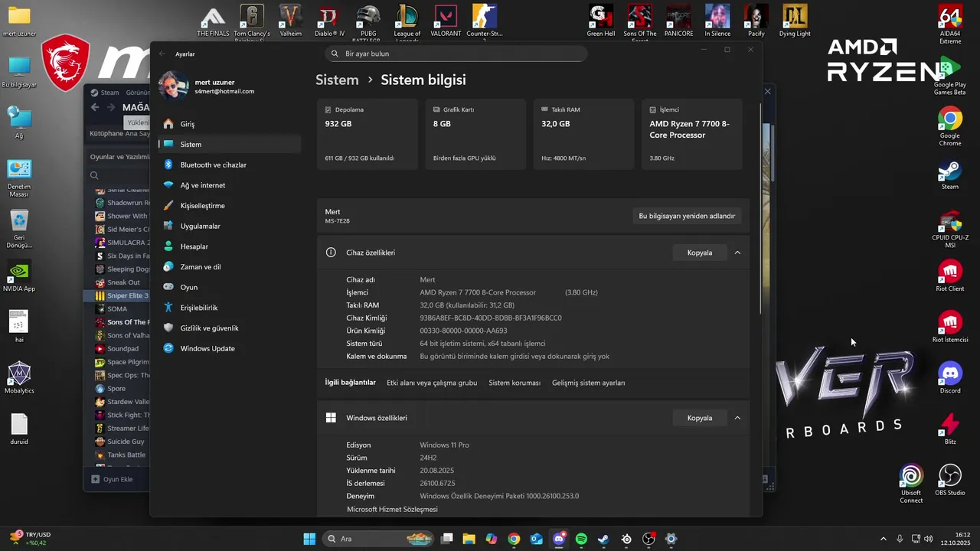980x551 pixels.
Task: Click Steam back navigation arrow
Action: [95, 107]
